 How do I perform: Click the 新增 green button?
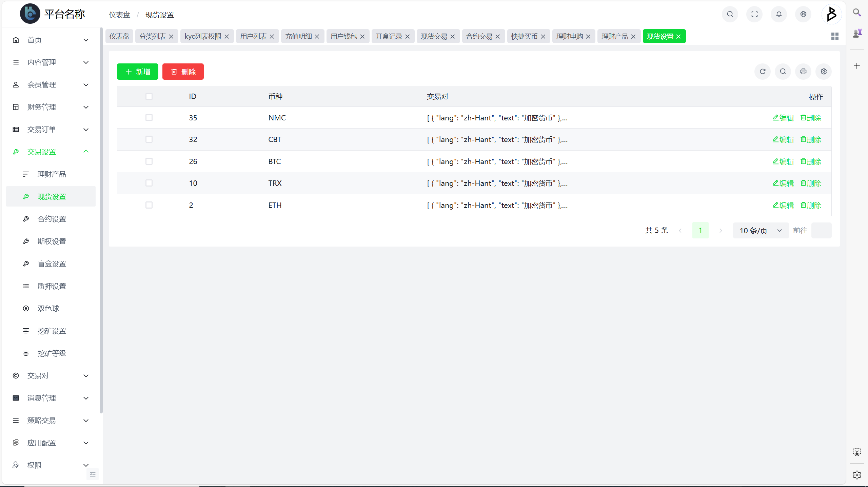[x=138, y=72]
